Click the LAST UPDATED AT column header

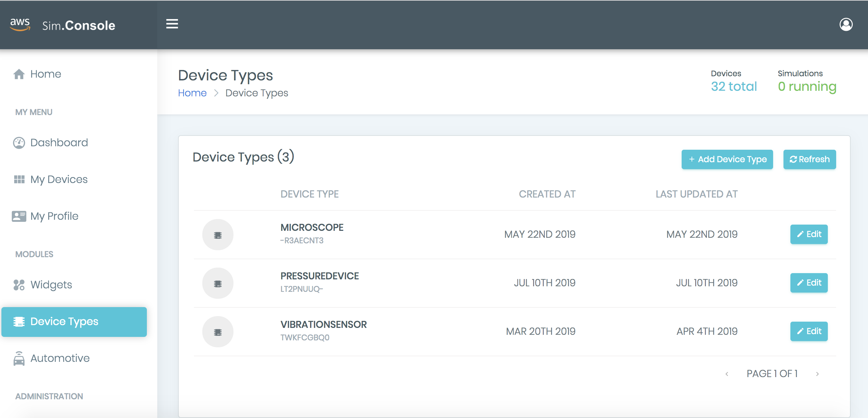[697, 194]
